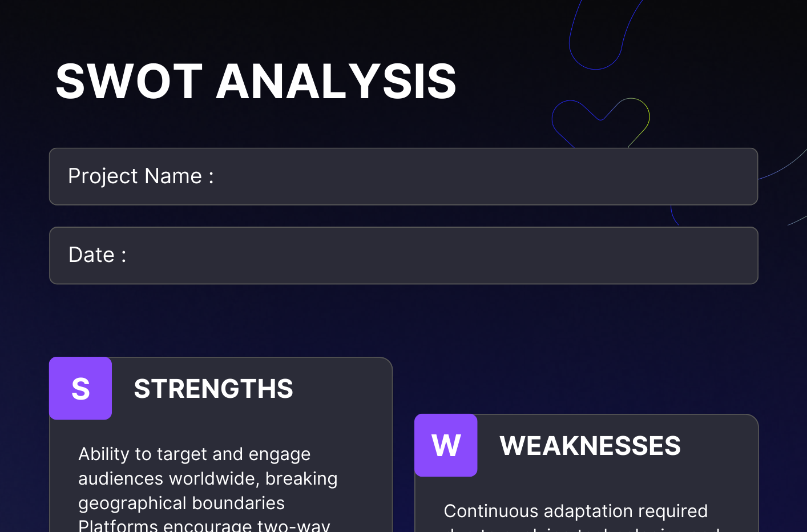Click inside the Project Name field
The image size is (807, 532).
(x=457, y=176)
